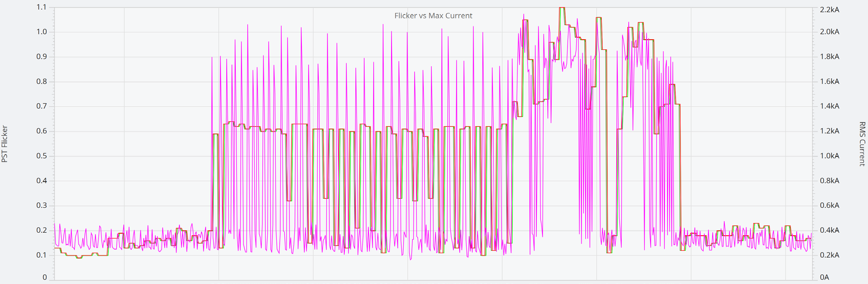Image resolution: width=868 pixels, height=284 pixels.
Task: Click the left axis tick '0'
Action: [45, 277]
